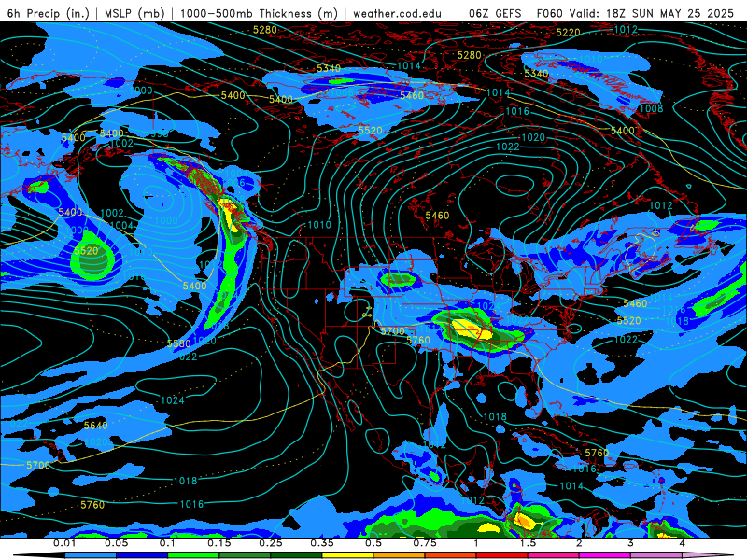747x560 pixels.
Task: Click the '6h Precip (in.)' header text
Action: [x=49, y=13]
